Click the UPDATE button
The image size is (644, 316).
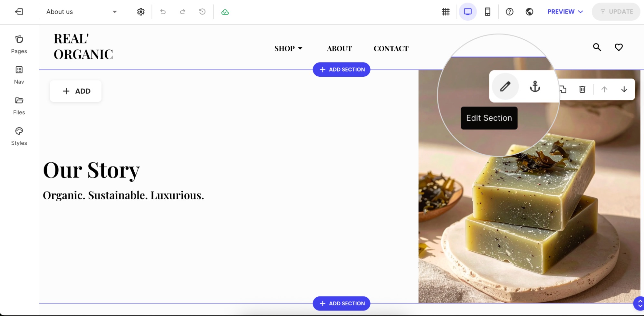click(616, 12)
